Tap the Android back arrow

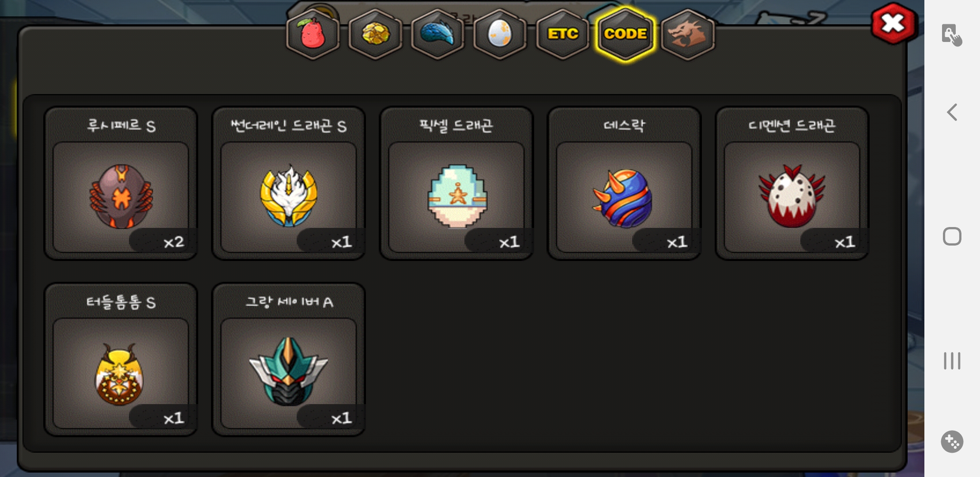point(952,112)
